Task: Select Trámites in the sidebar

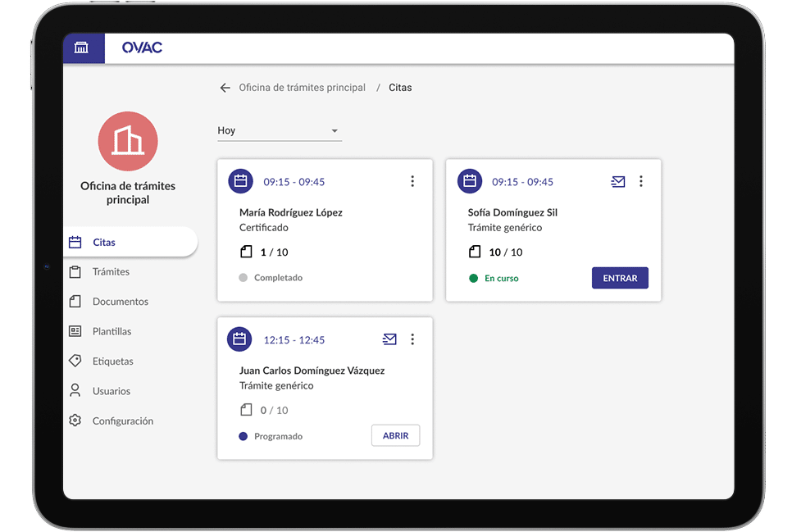Action: pos(111,272)
